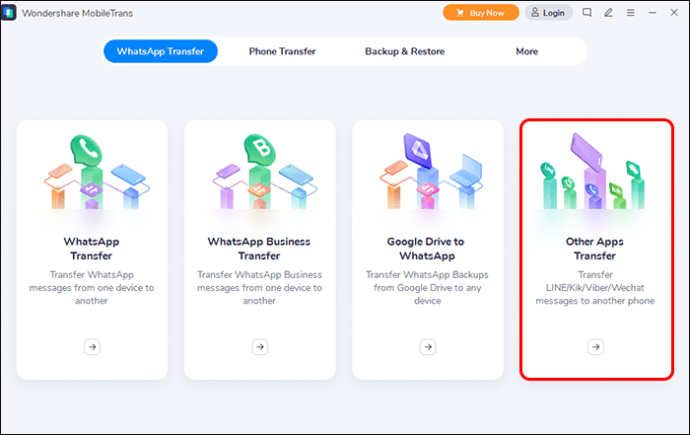Select the Google Drive illustration

point(432,172)
